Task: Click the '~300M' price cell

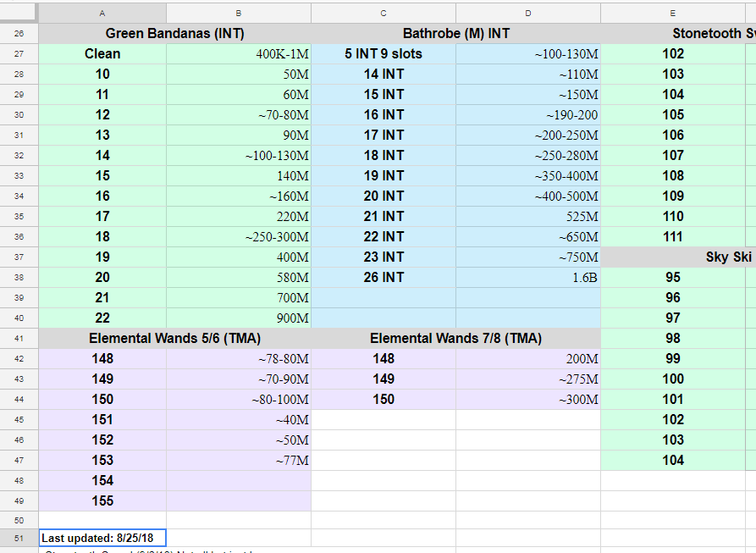Action: click(x=528, y=399)
